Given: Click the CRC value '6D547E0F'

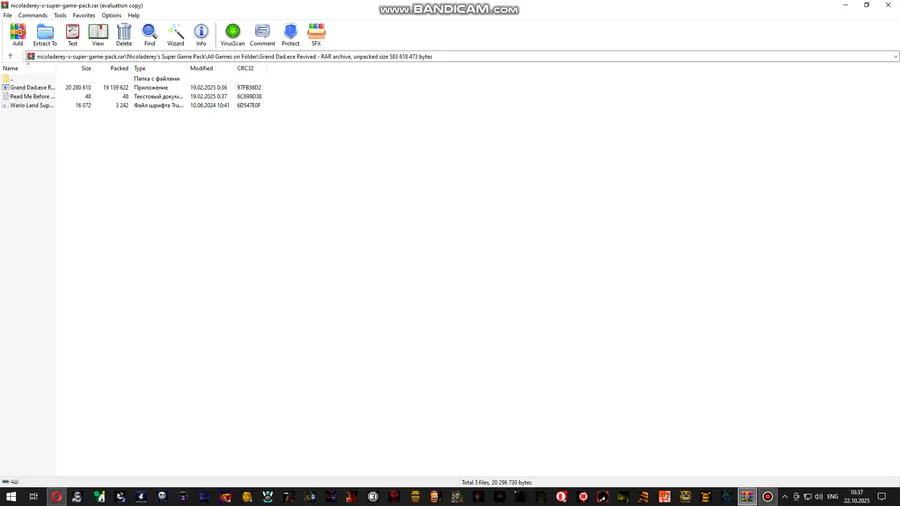Looking at the screenshot, I should coord(249,106).
